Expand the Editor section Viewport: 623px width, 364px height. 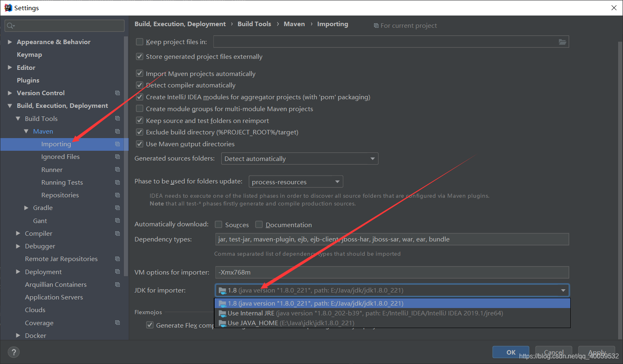tap(10, 67)
